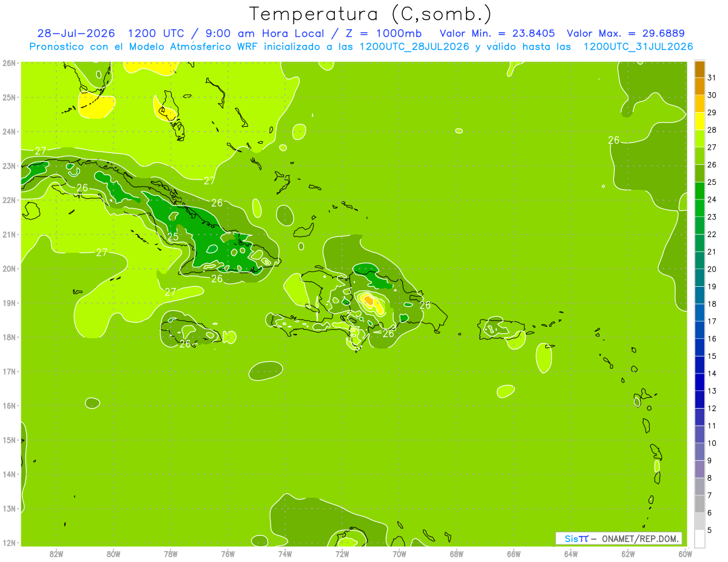The image size is (728, 562).
Task: Click the title "Temperatura (C,somb.)"
Action: tap(371, 14)
